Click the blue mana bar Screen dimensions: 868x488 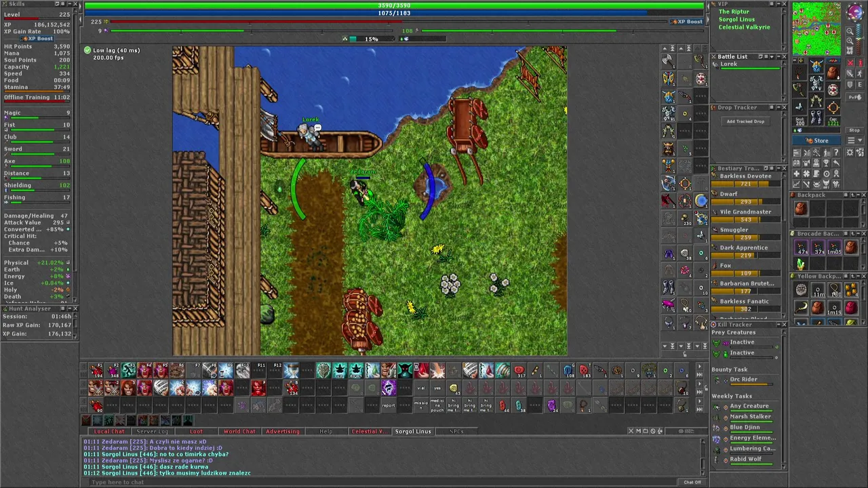394,13
